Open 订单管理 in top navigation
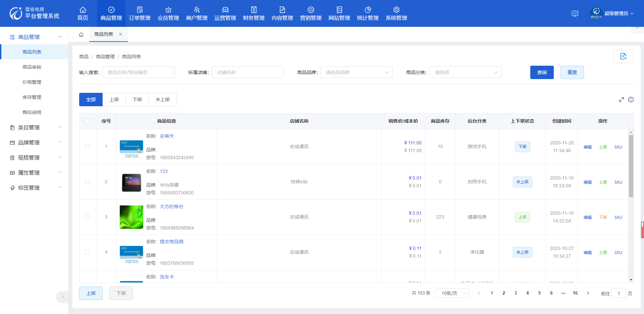Image resolution: width=644 pixels, height=314 pixels. 140,13
